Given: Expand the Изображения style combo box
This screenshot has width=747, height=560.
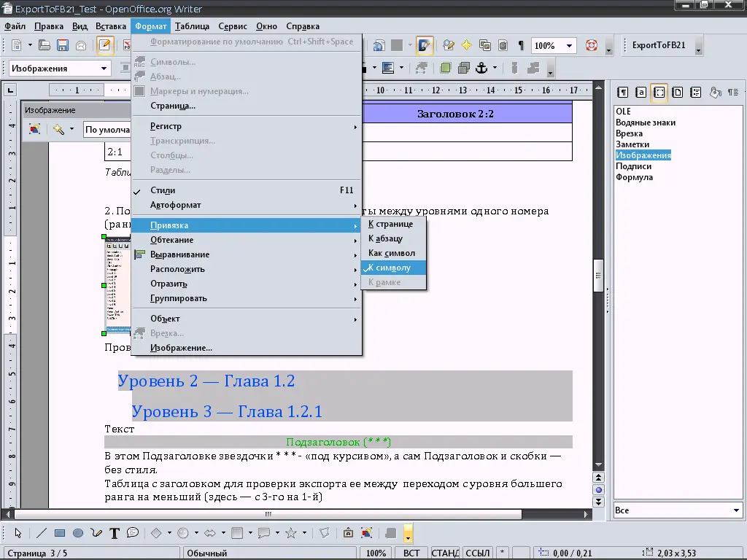Looking at the screenshot, I should click(104, 69).
